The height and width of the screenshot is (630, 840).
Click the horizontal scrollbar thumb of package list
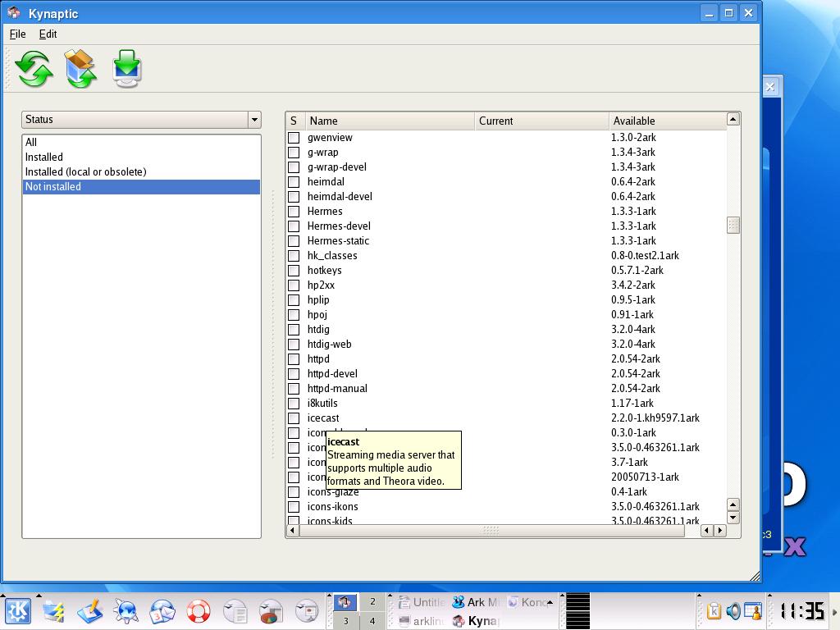coord(491,531)
